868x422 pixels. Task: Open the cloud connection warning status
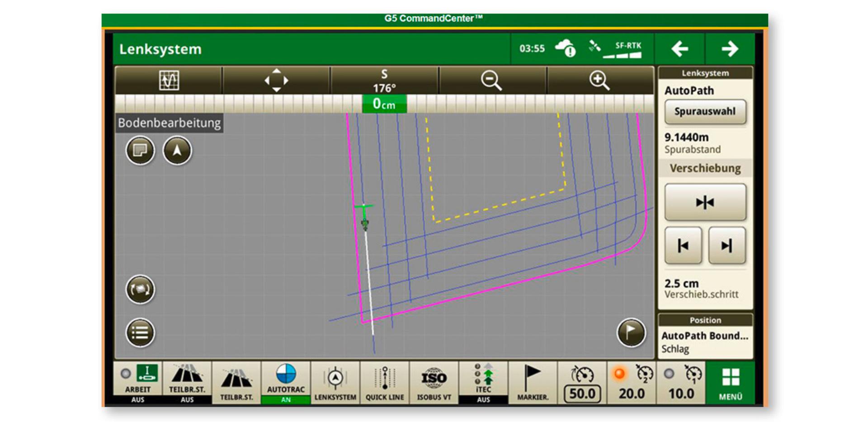(565, 48)
